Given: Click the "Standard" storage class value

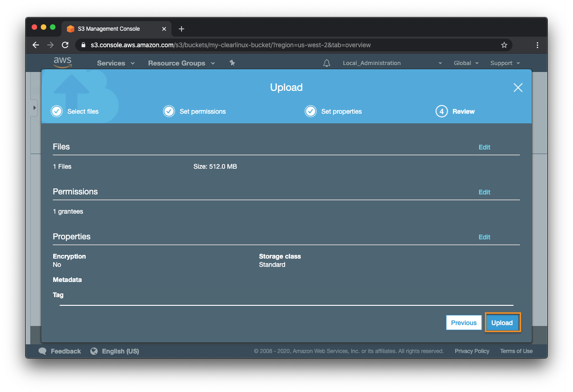Looking at the screenshot, I should tap(272, 265).
